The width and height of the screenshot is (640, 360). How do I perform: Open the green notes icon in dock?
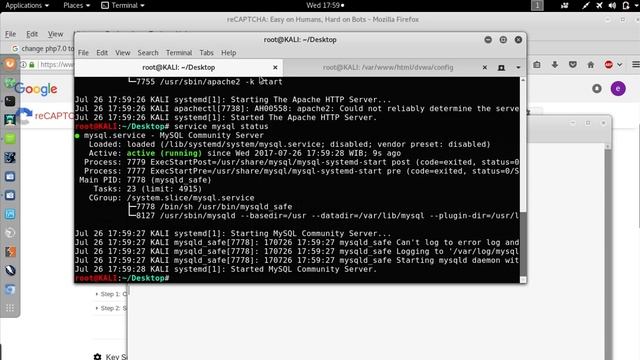click(x=10, y=138)
